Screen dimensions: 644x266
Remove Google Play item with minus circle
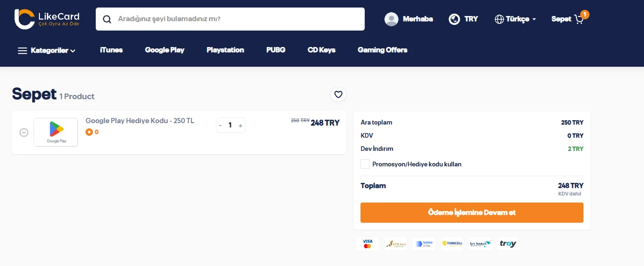[x=24, y=133]
